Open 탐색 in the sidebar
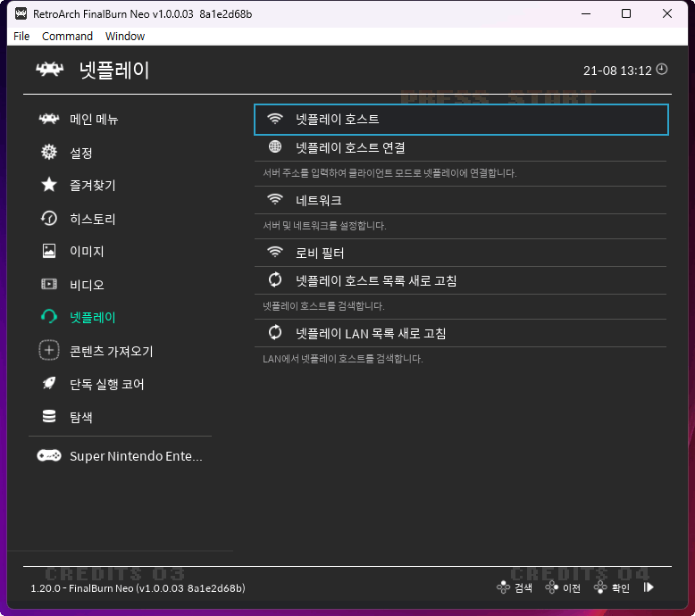This screenshot has width=695, height=616. click(81, 417)
